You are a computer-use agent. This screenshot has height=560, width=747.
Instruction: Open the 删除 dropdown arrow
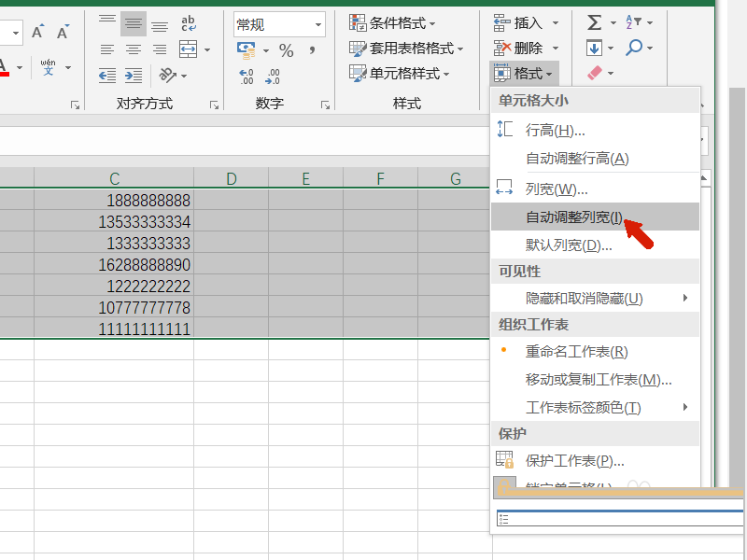555,48
